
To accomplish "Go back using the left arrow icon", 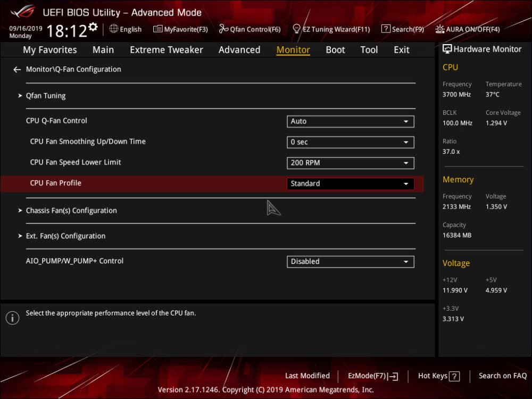I will click(17, 70).
